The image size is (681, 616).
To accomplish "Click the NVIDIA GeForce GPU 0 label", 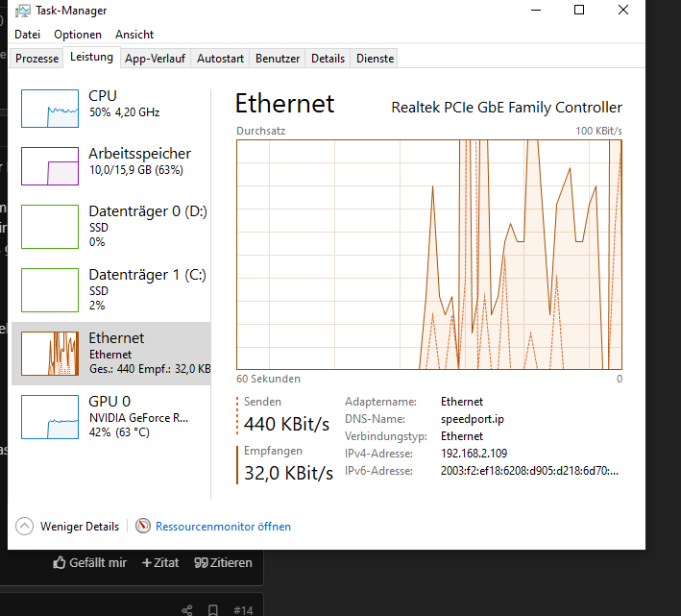I will point(138,416).
